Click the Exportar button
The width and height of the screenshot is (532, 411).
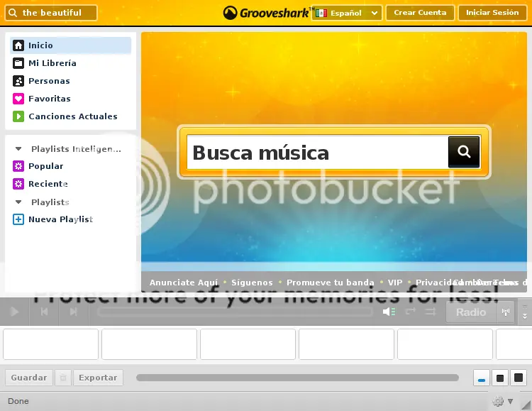coord(98,378)
